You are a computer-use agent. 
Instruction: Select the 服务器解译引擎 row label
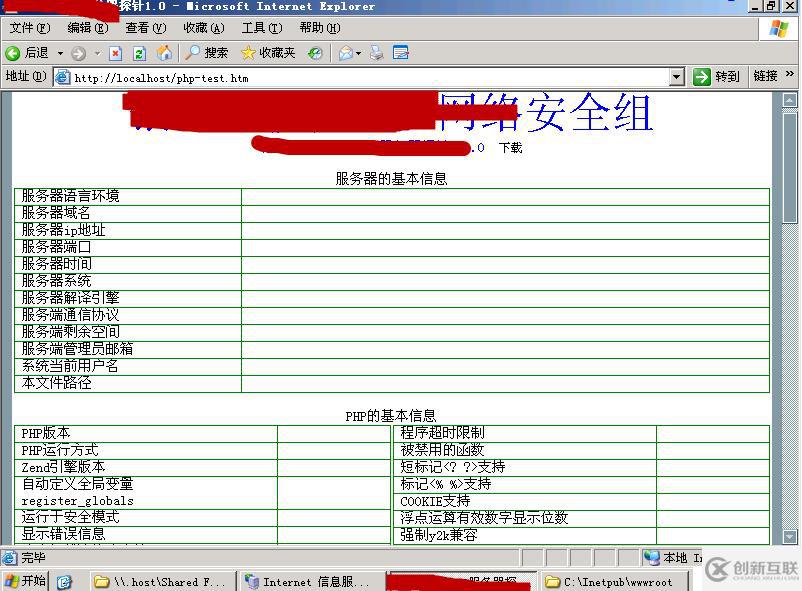(71, 298)
